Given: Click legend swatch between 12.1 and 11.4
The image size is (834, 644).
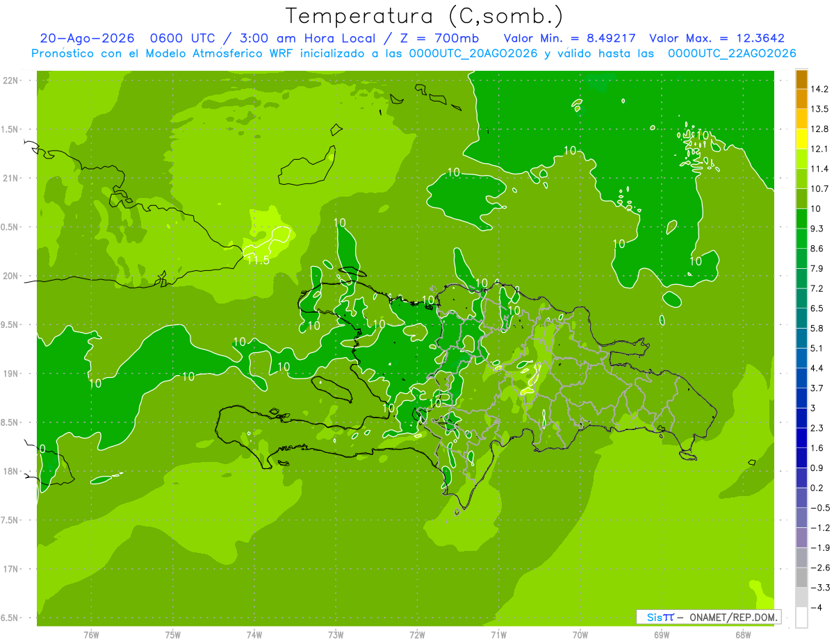Looking at the screenshot, I should pos(801,158).
